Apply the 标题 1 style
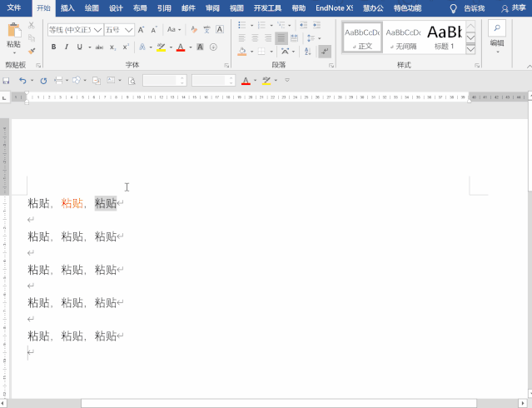Screen dimensions: 532x408 point(444,37)
